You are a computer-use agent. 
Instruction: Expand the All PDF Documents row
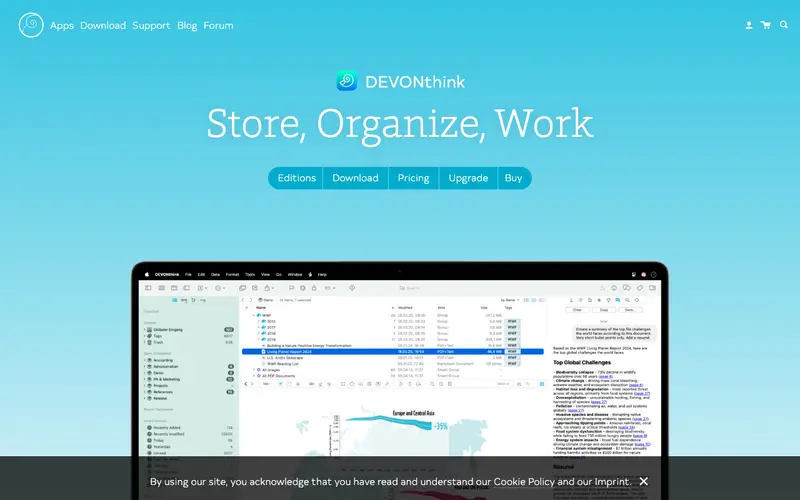point(254,376)
